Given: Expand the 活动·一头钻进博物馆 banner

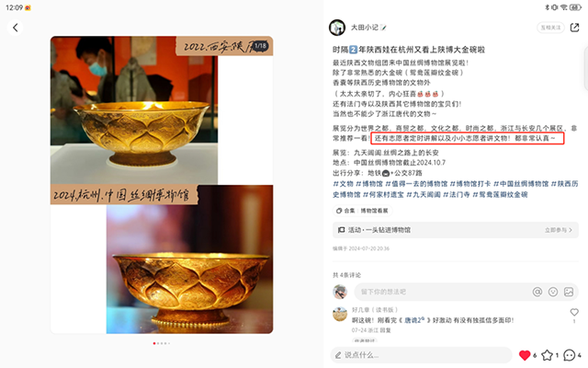Looking at the screenshot, I should [x=456, y=230].
